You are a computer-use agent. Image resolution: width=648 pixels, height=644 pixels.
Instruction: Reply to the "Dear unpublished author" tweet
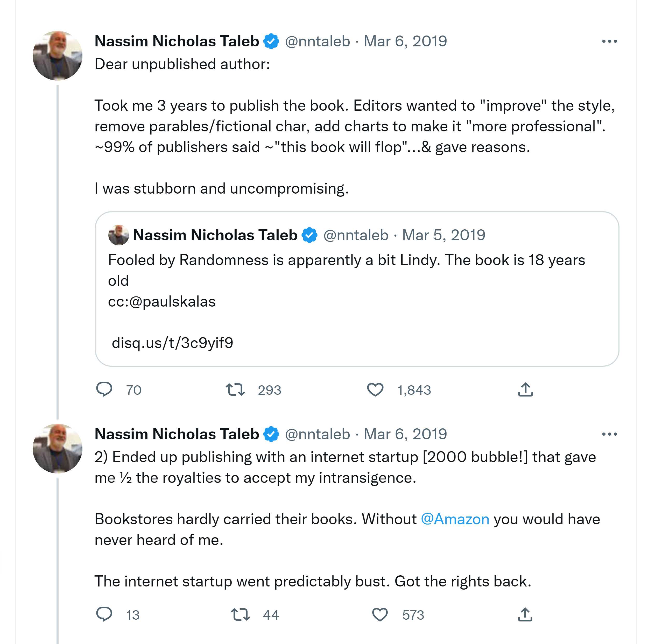tap(104, 390)
